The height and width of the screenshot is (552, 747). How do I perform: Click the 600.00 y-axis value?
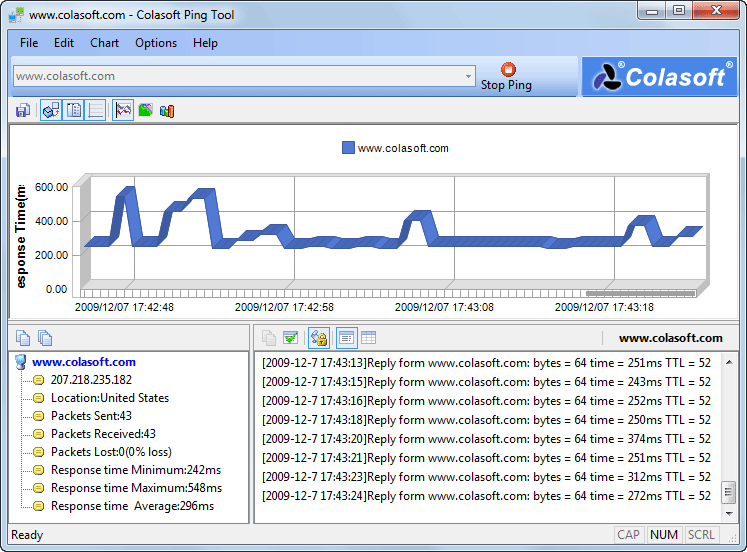(x=51, y=187)
